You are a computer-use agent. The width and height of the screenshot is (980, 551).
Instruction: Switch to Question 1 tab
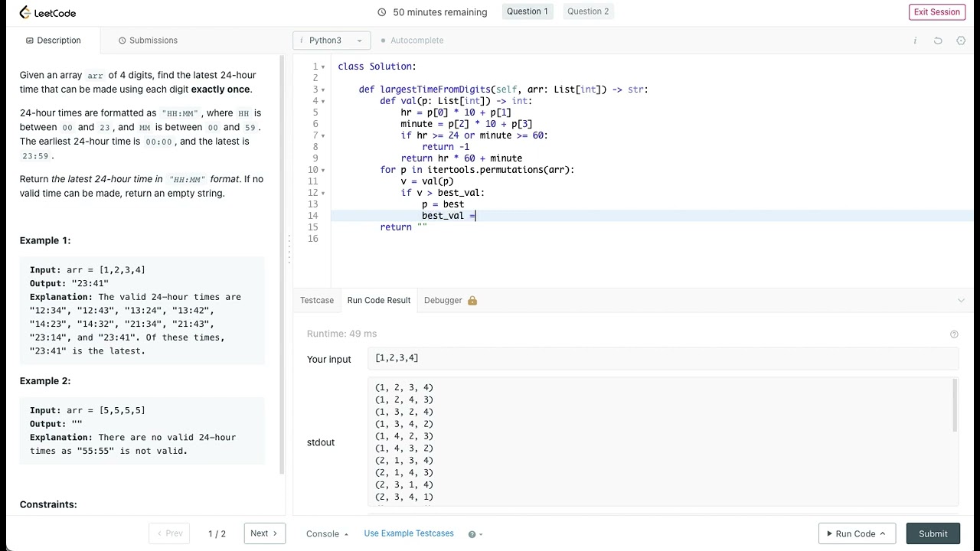[528, 11]
